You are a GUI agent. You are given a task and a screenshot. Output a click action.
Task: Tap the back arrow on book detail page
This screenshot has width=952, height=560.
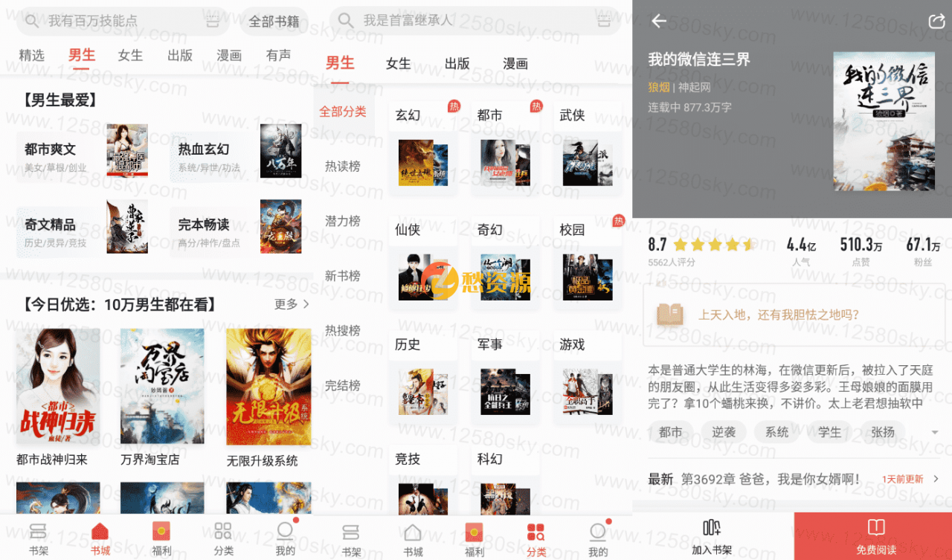click(x=659, y=21)
